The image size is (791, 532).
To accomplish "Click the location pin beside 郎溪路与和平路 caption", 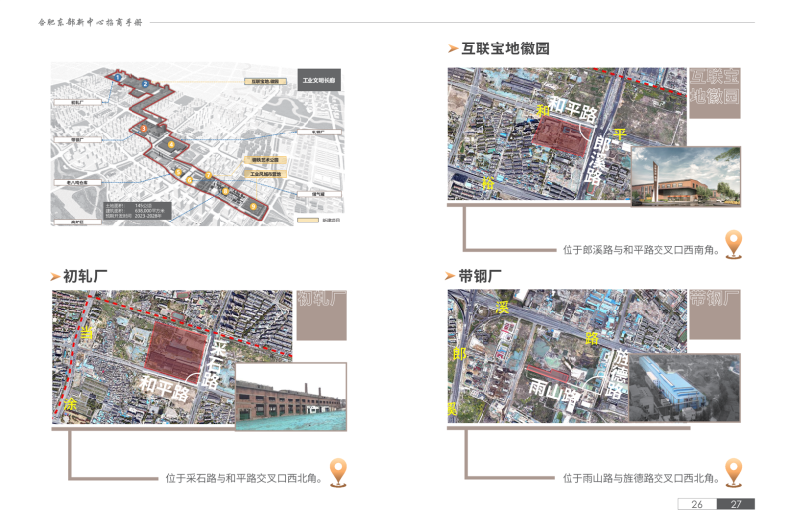I will [733, 243].
